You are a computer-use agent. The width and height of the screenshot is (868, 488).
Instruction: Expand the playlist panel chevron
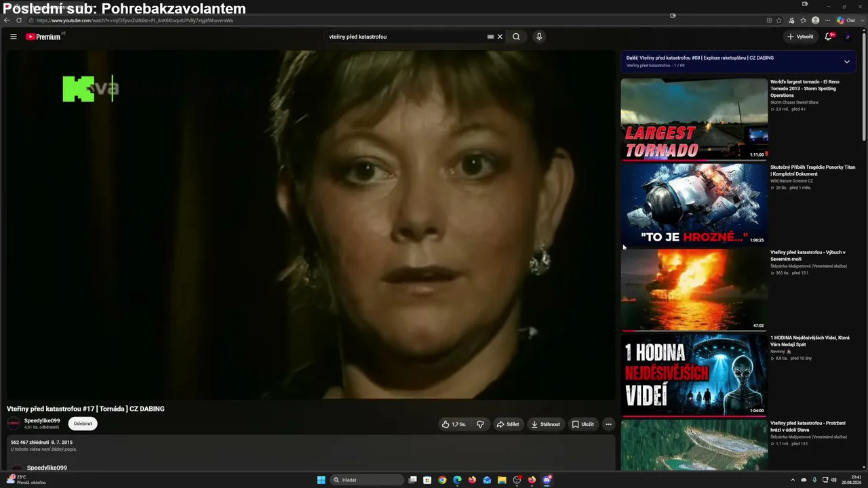point(846,62)
